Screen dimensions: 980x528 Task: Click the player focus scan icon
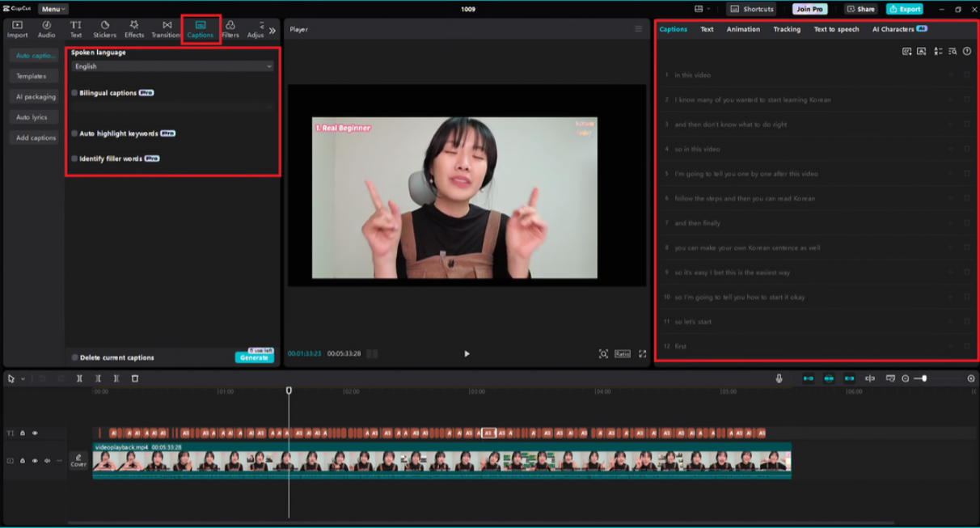click(x=603, y=353)
